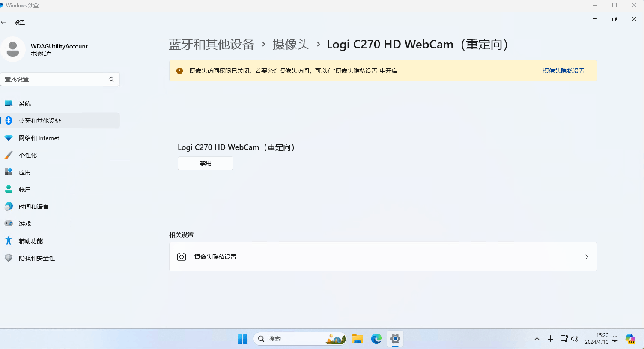Open the camera icon in 摄像头隐私设置 row

pos(182,256)
